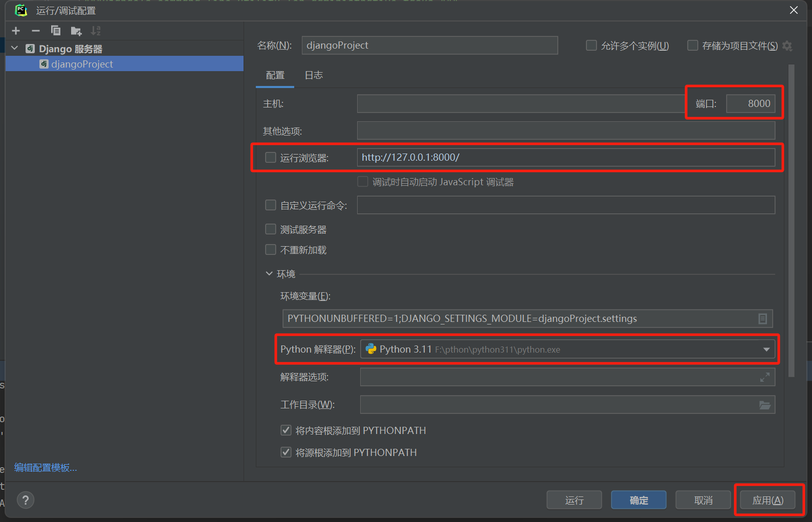Apply the configuration changes
The width and height of the screenshot is (812, 522).
(x=767, y=500)
